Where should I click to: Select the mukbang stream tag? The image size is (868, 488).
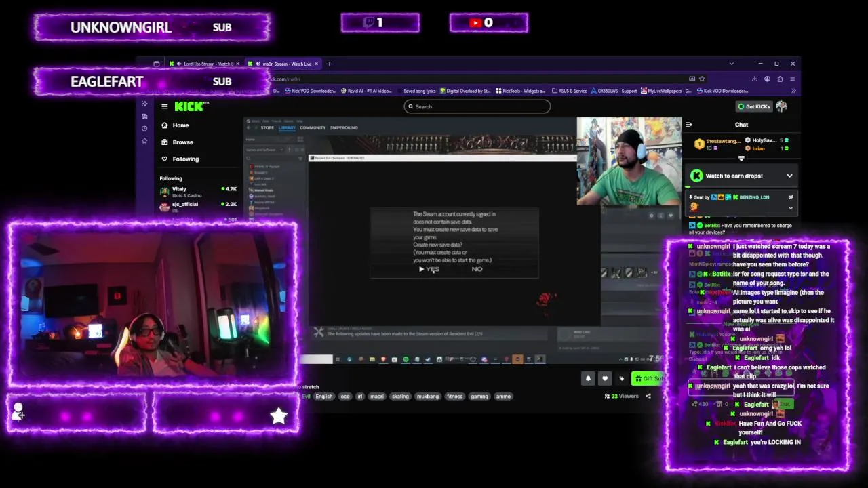point(427,396)
